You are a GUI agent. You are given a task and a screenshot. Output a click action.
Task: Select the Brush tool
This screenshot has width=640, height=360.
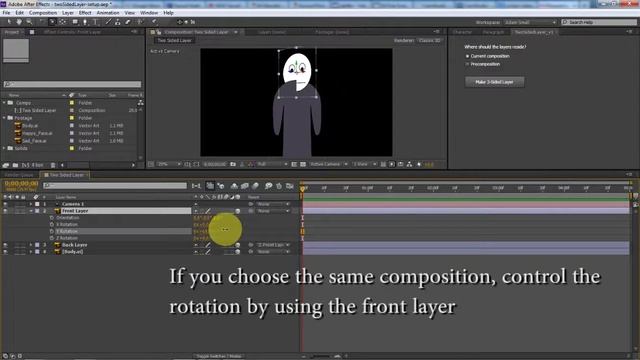pyautogui.click(x=108, y=22)
